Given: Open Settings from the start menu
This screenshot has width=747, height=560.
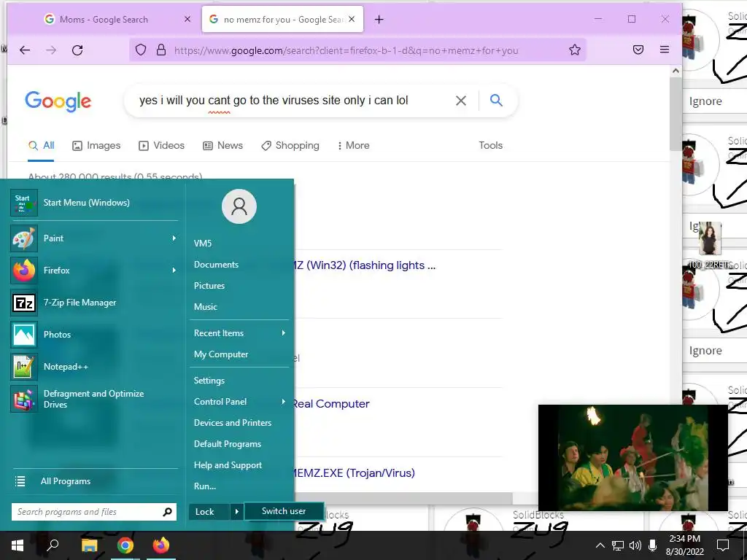Looking at the screenshot, I should [209, 381].
